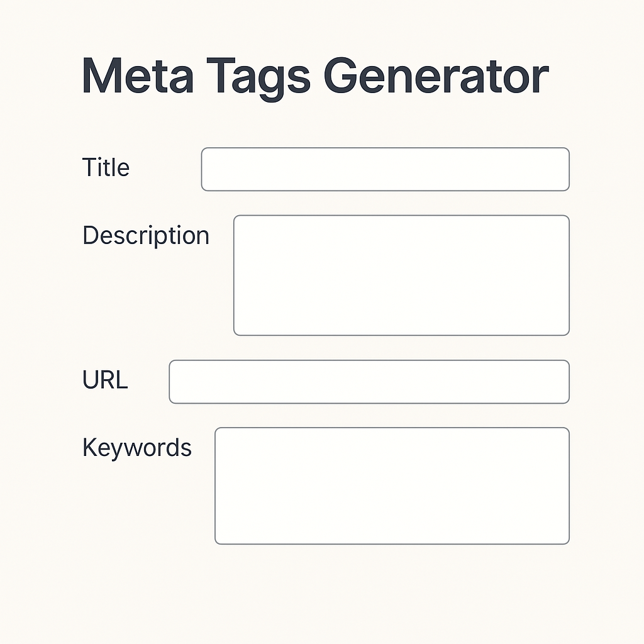The width and height of the screenshot is (644, 644).
Task: Click the Title field label
Action: 106,167
